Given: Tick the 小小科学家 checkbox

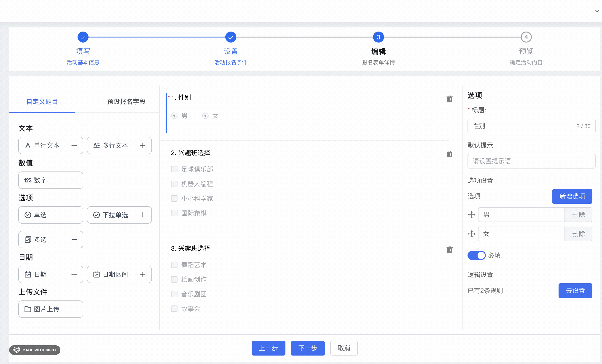Looking at the screenshot, I should (x=174, y=198).
